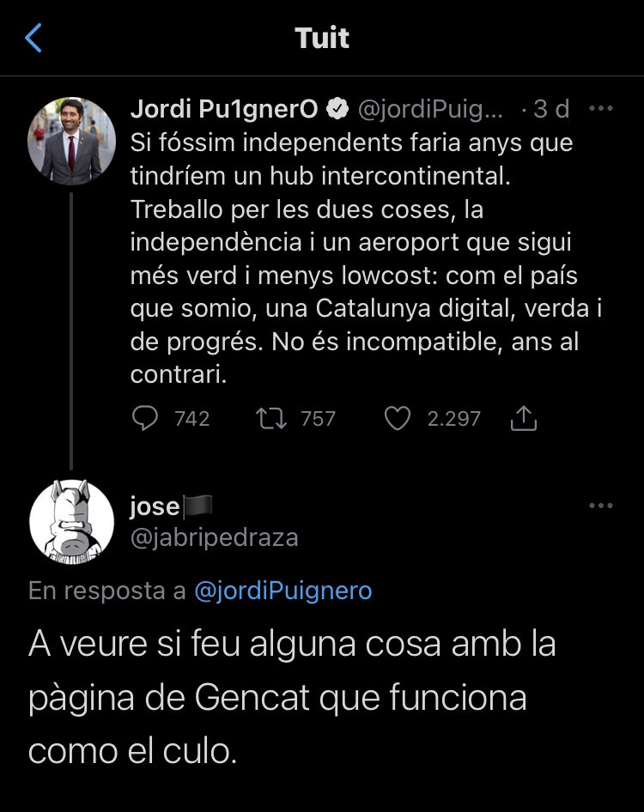
Task: Open the Jordi Pu1gnerO display name
Action: [x=224, y=109]
